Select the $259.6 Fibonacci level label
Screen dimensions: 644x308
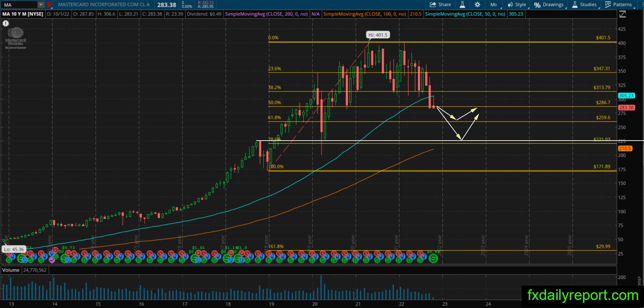pos(603,118)
